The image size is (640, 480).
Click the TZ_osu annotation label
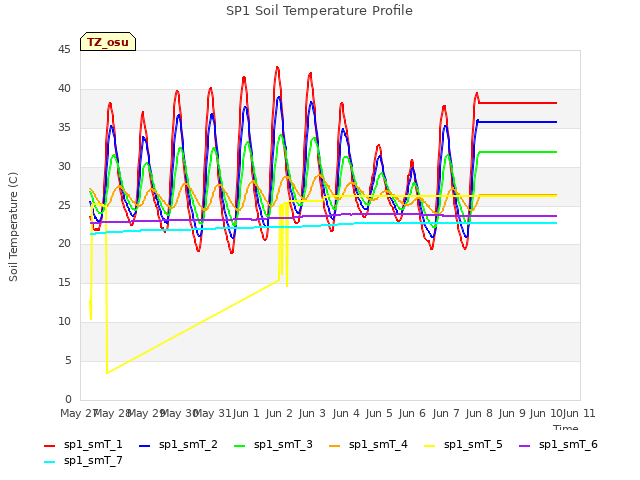tap(108, 42)
